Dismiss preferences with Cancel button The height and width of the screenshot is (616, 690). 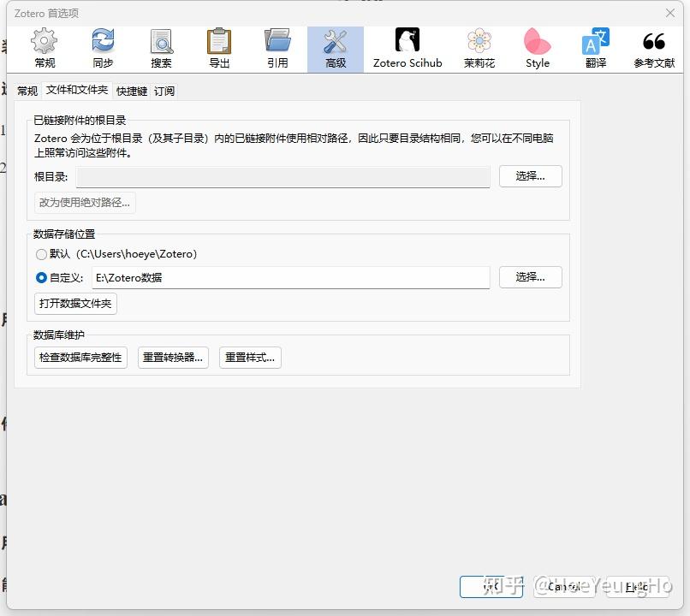(564, 587)
